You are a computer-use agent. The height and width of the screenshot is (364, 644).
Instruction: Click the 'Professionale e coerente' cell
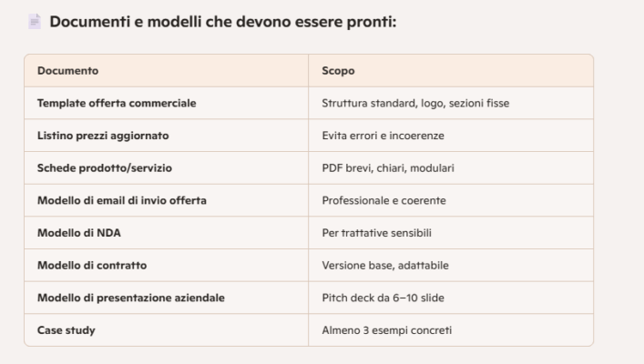pyautogui.click(x=383, y=200)
